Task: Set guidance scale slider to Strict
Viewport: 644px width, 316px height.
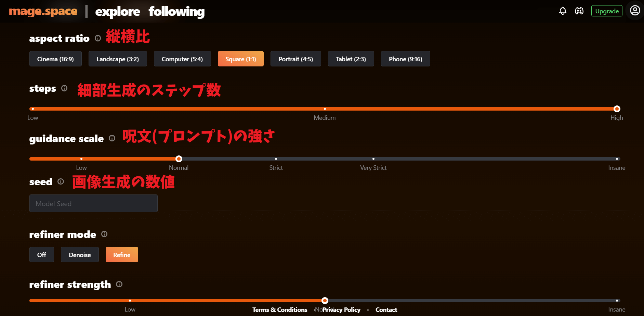Action: (x=276, y=159)
